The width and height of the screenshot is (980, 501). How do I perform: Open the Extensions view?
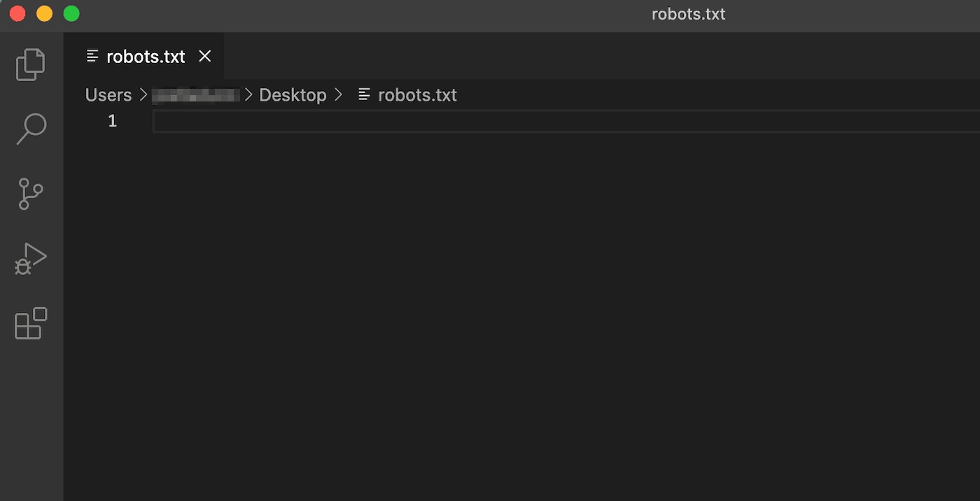(x=31, y=323)
